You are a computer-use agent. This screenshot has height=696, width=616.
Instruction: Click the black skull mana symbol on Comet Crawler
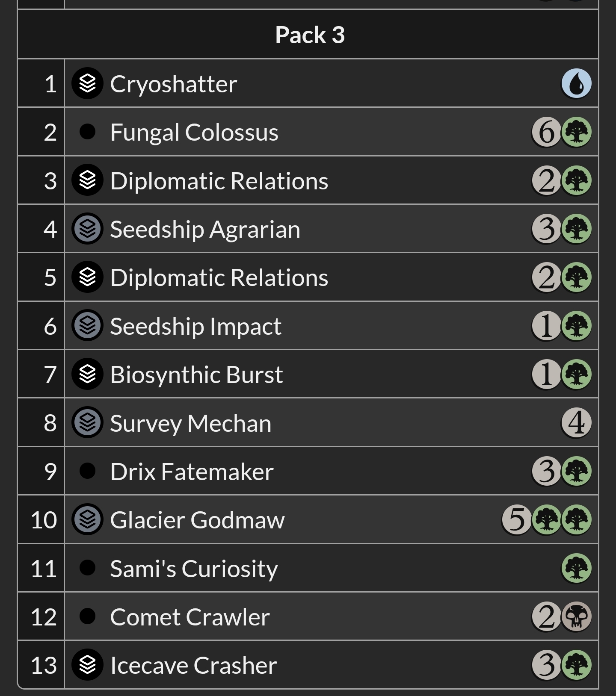click(576, 616)
